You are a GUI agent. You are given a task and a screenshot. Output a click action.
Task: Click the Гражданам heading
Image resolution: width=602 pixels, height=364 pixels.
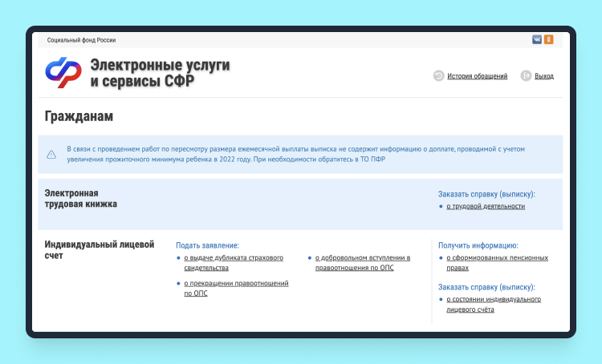(79, 116)
